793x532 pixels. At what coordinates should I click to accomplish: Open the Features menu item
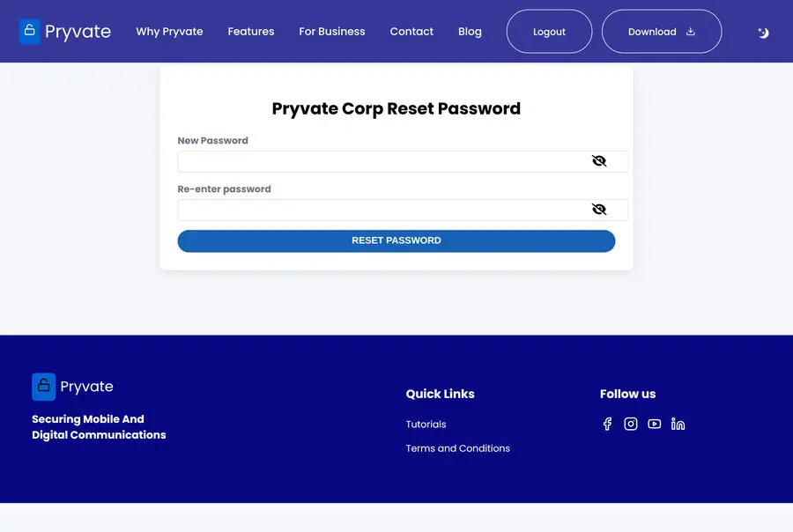(251, 32)
